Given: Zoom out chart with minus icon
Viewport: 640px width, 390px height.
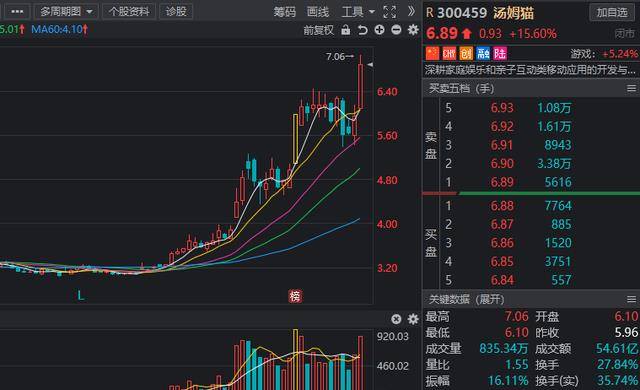Looking at the screenshot, I should [396, 30].
